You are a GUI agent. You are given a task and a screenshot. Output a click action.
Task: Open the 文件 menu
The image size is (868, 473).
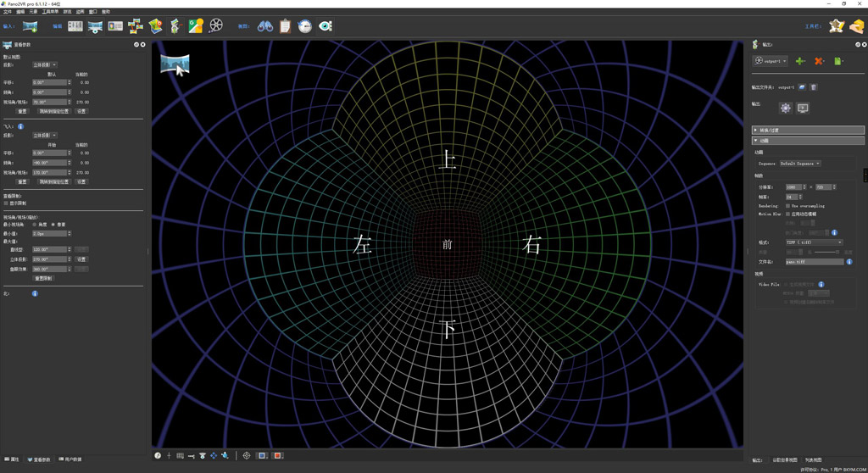(x=7, y=12)
